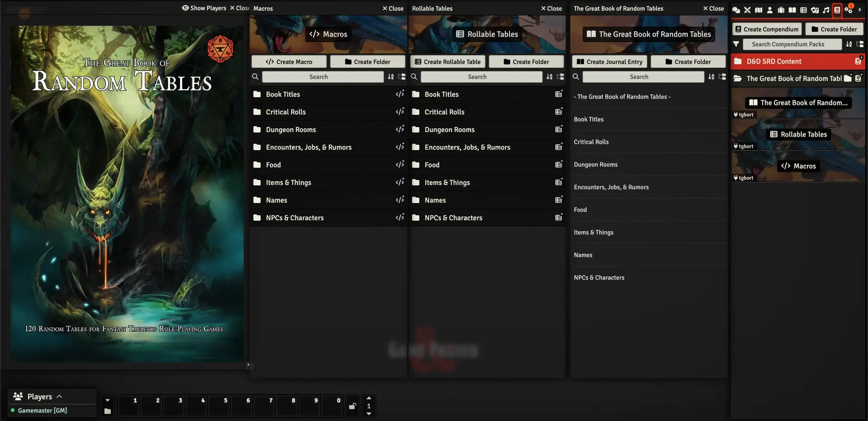Collapse all folders in the Macros window
868x421 pixels.
[401, 77]
